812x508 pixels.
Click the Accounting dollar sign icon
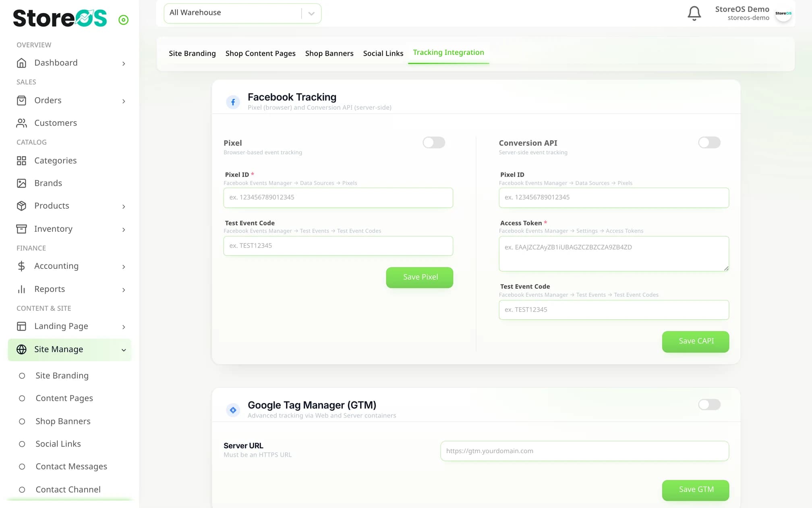click(x=21, y=266)
